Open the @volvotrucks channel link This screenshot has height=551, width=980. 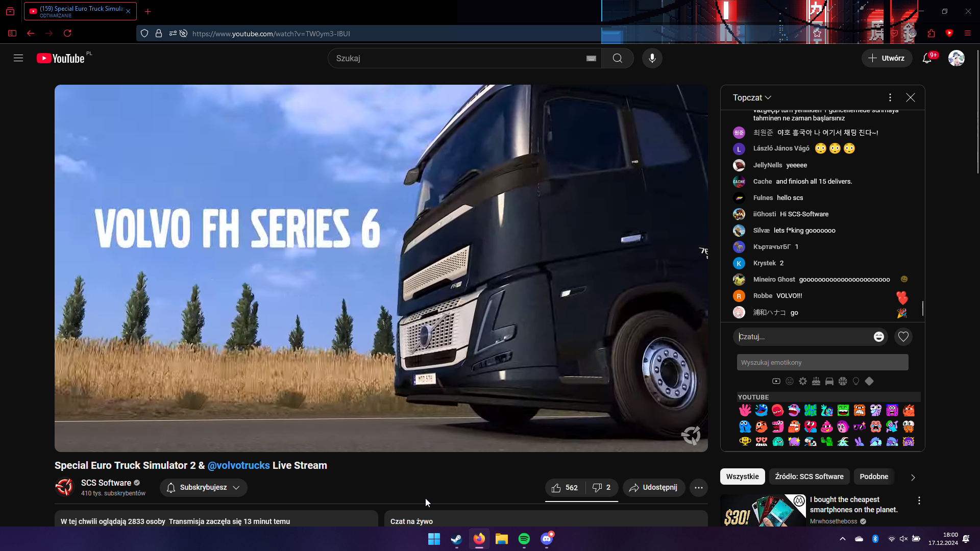click(238, 465)
